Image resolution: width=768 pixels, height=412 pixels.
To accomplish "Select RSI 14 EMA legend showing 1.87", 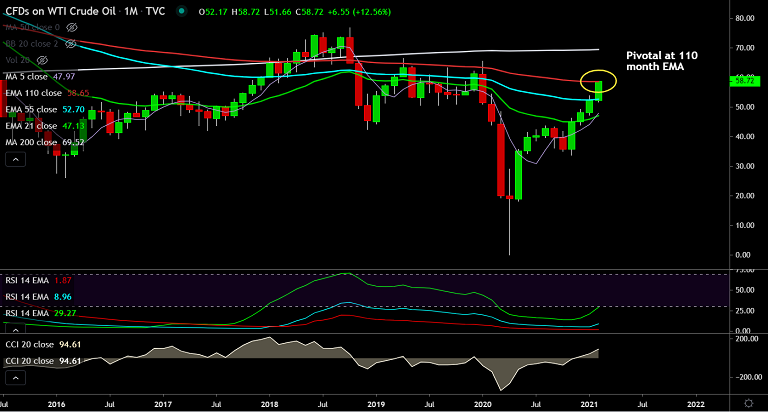I will click(38, 281).
